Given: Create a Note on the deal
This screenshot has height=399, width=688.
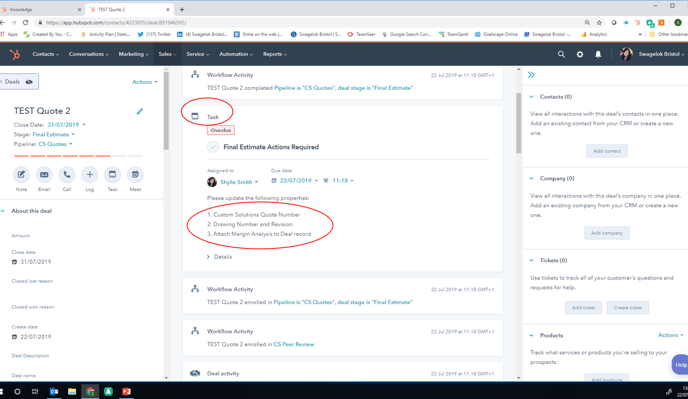Looking at the screenshot, I should tap(21, 175).
